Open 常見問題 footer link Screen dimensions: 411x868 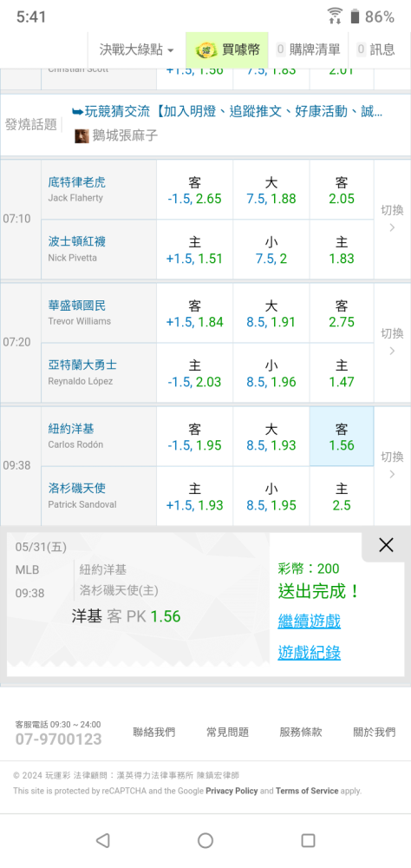(227, 733)
